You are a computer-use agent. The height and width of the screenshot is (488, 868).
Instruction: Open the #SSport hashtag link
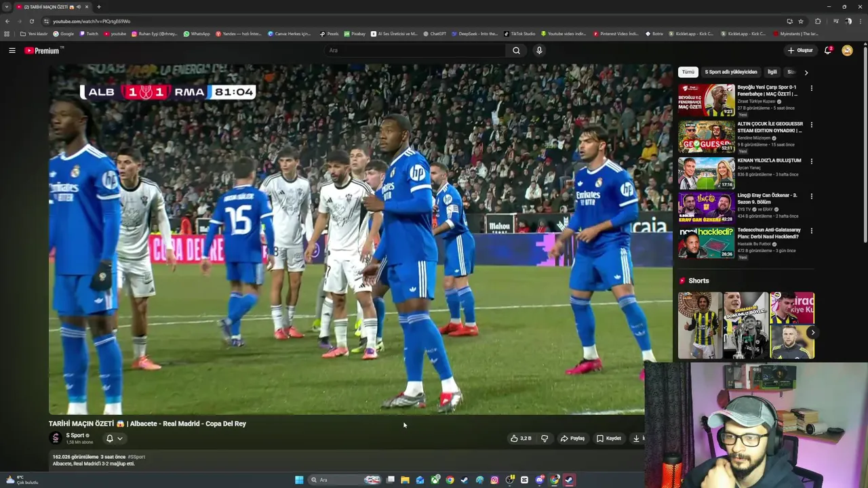(136, 457)
